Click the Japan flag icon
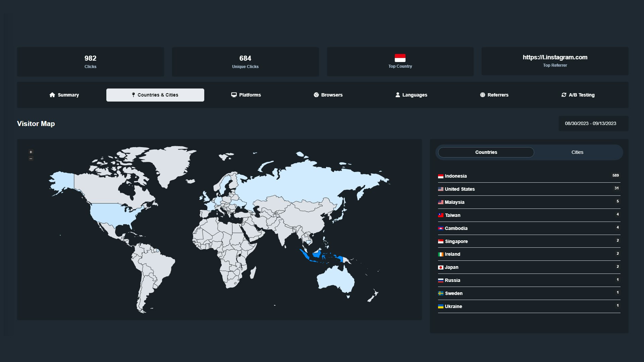 coord(441,267)
